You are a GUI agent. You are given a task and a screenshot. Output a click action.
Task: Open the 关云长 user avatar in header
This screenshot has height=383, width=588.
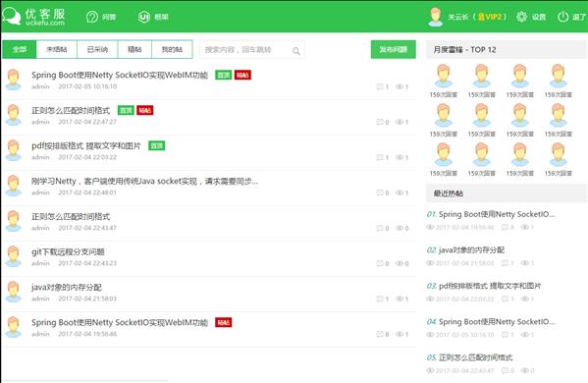click(x=436, y=17)
